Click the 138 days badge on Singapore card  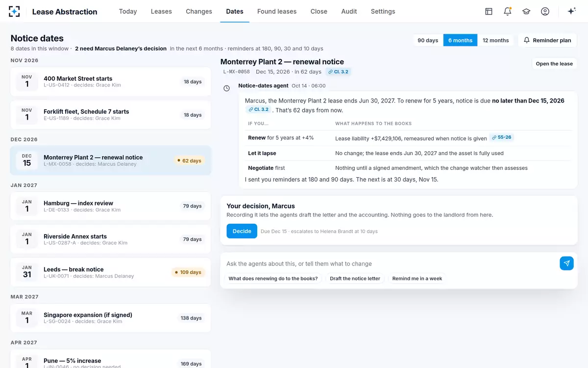[x=191, y=318]
